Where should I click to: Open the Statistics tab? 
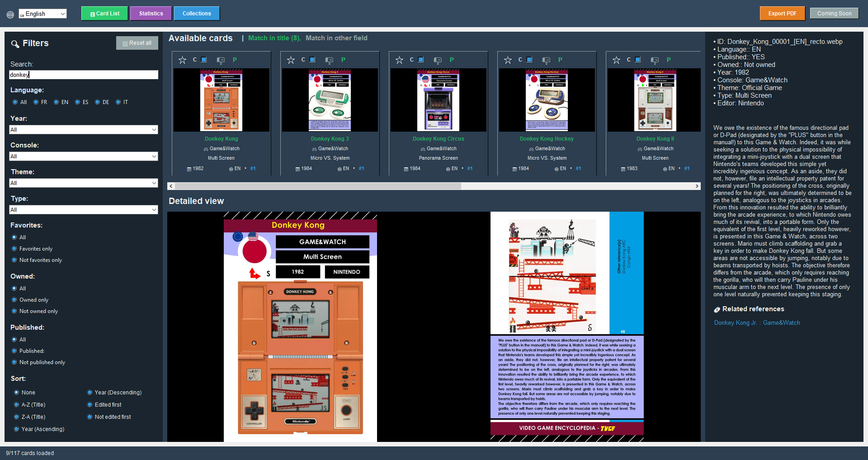coord(151,14)
